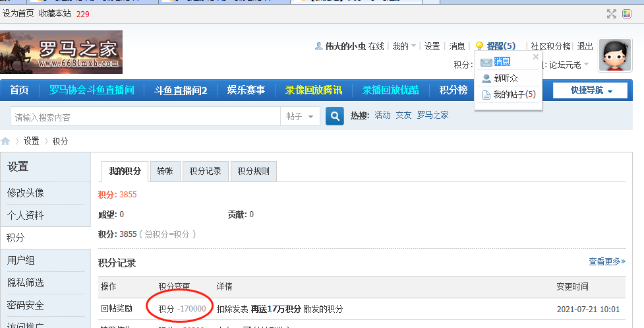Open 社区积分榜 link

[551, 46]
